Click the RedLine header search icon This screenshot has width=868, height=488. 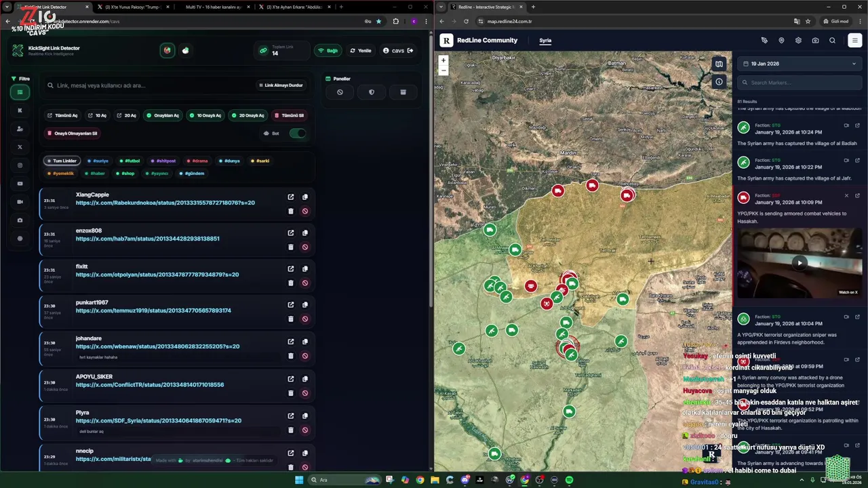[x=832, y=41]
